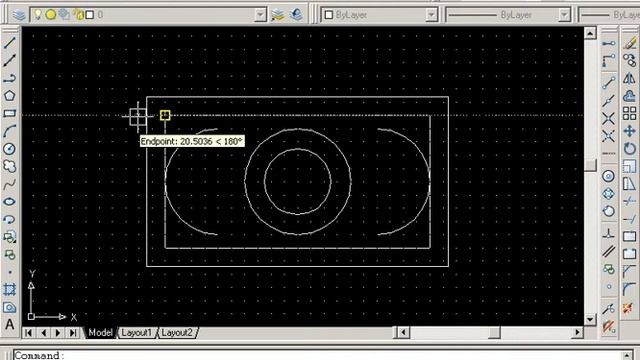
Task: Switch to the Model tab
Action: (100, 333)
